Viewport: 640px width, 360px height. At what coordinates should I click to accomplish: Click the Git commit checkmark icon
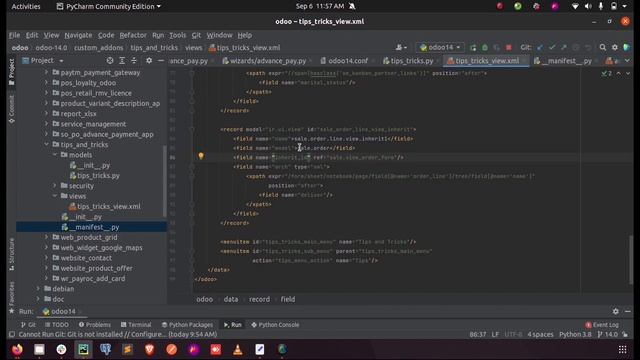click(x=552, y=48)
